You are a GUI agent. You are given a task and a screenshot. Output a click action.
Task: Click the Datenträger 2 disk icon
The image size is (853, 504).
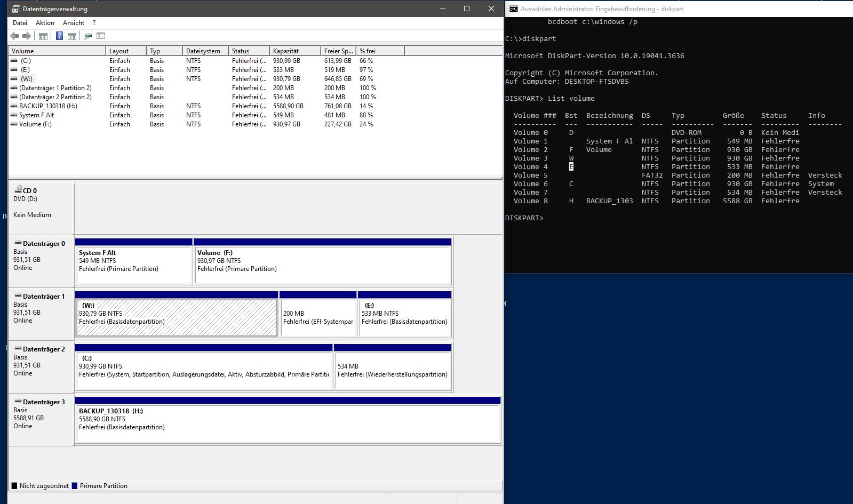coord(18,349)
